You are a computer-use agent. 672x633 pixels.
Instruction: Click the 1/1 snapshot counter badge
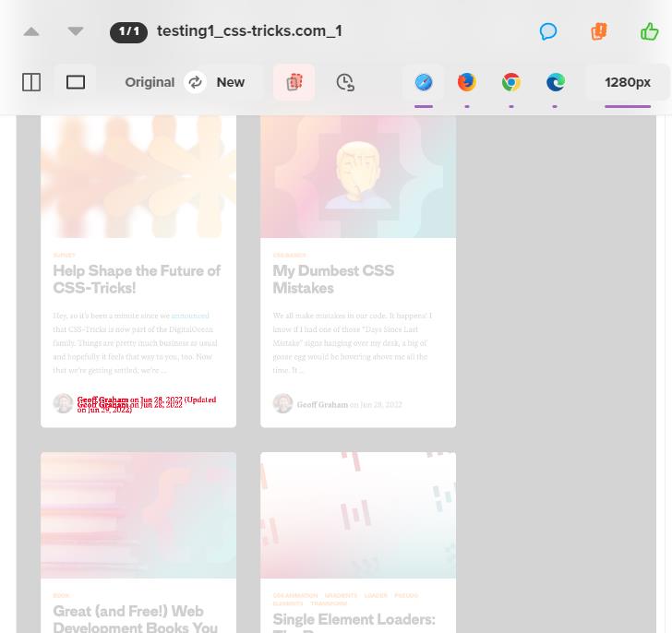point(128,31)
